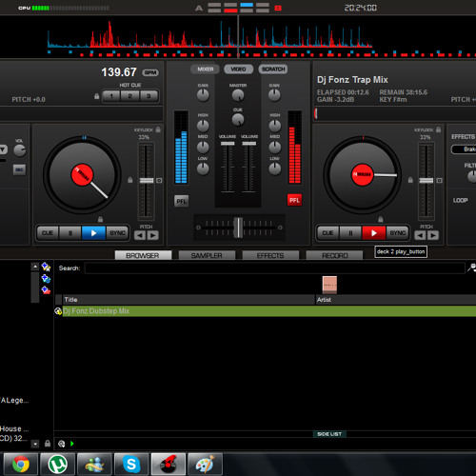Select the VIDEO panel tab

click(238, 69)
